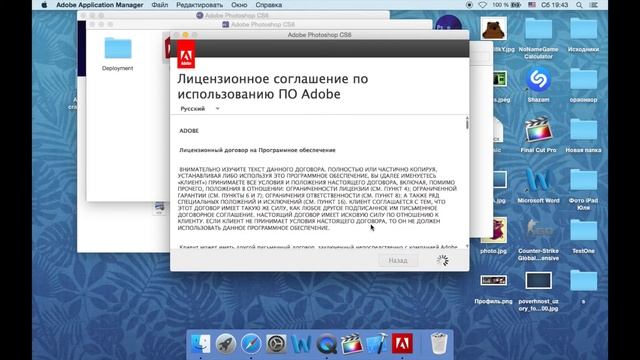This screenshot has width=640, height=360.
Task: Select the bear image file on desktop
Action: (493, 29)
